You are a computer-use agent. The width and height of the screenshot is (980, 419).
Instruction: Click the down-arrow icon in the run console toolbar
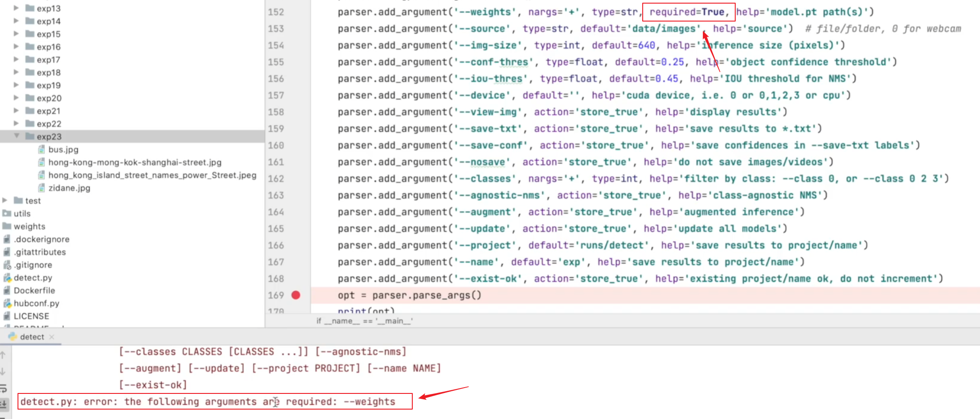click(3, 371)
